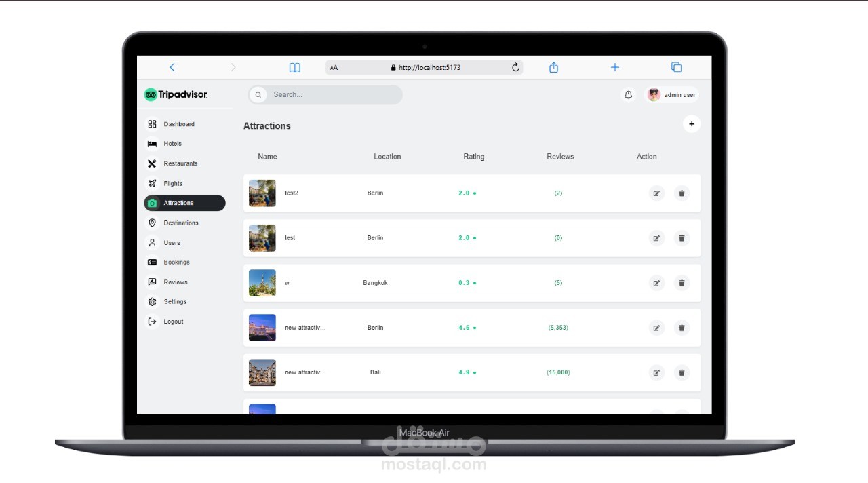Delete the test2 attraction
The height and width of the screenshot is (483, 868).
[x=682, y=193]
